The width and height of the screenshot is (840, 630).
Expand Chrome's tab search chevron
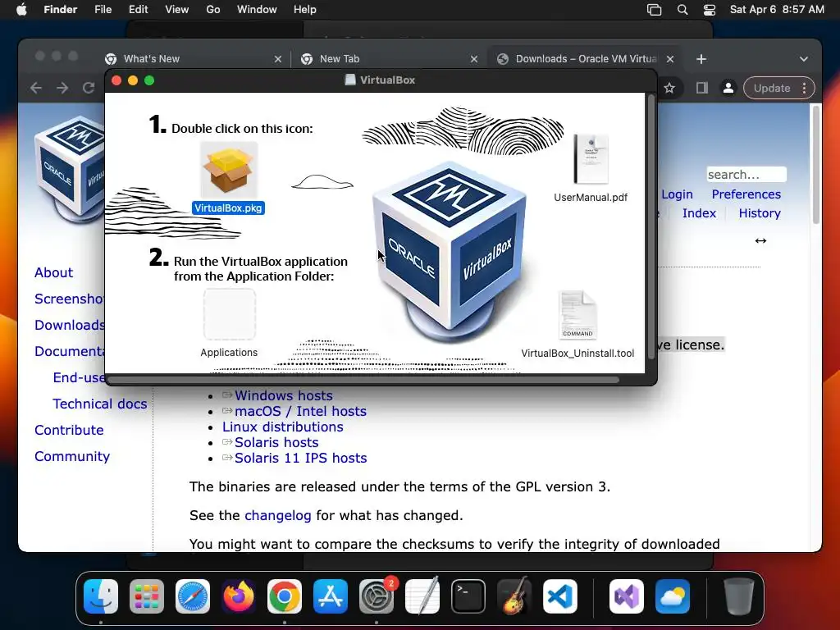[x=804, y=59]
